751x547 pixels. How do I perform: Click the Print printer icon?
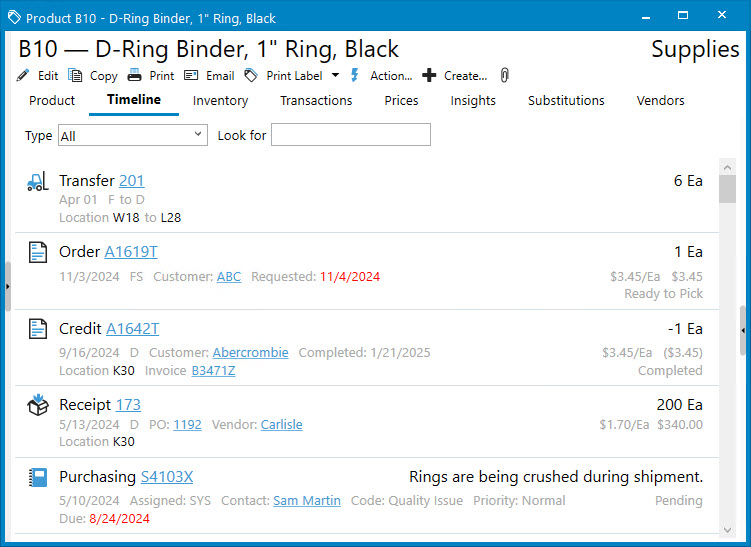pos(134,76)
